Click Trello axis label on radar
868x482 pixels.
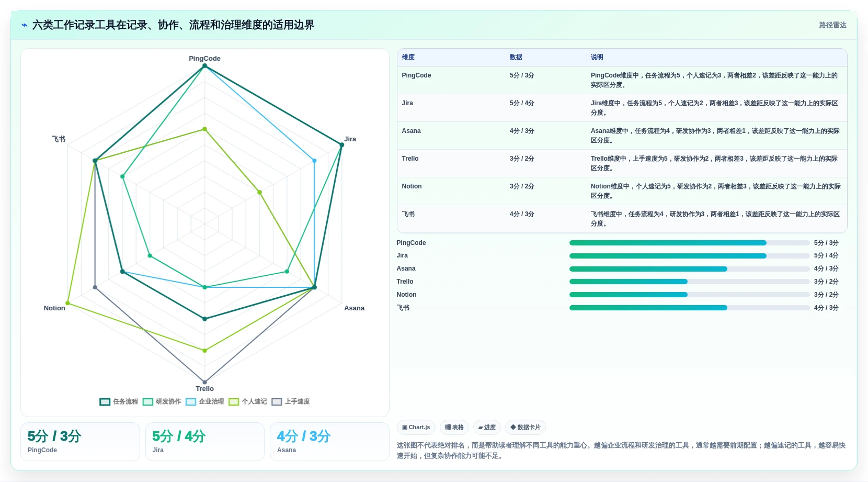(204, 389)
